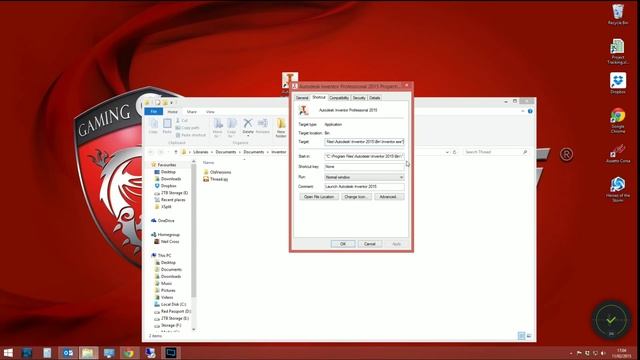Image resolution: width=640 pixels, height=360 pixels.
Task: Click the Rename icon in Explorer ribbon
Action: point(262,125)
